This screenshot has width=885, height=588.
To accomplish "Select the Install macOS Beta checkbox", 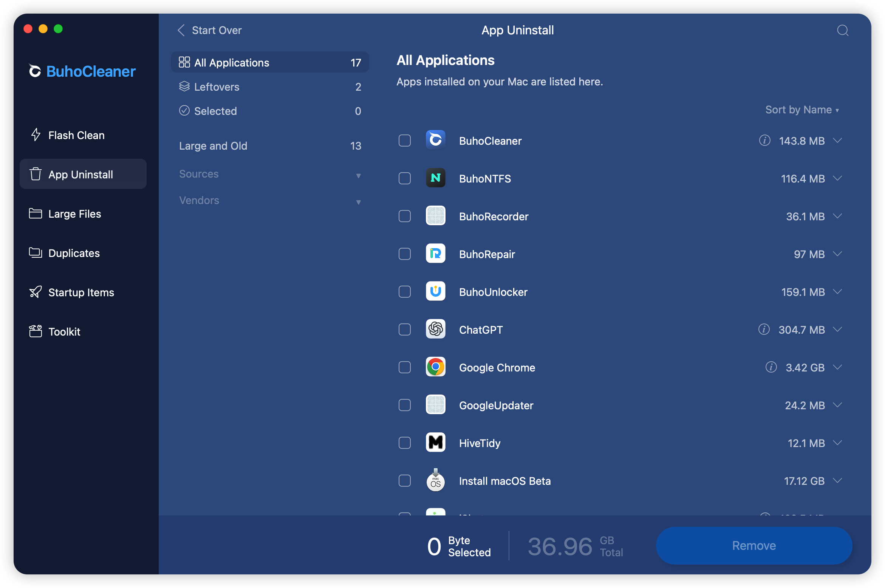I will pyautogui.click(x=405, y=481).
